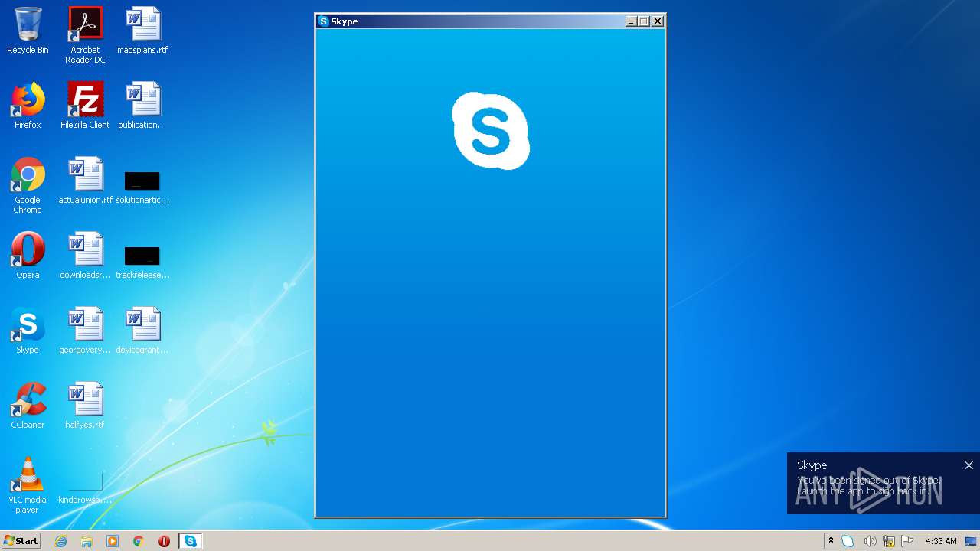Select the halfyes.rtf file
This screenshot has width=980, height=551.
tap(85, 406)
